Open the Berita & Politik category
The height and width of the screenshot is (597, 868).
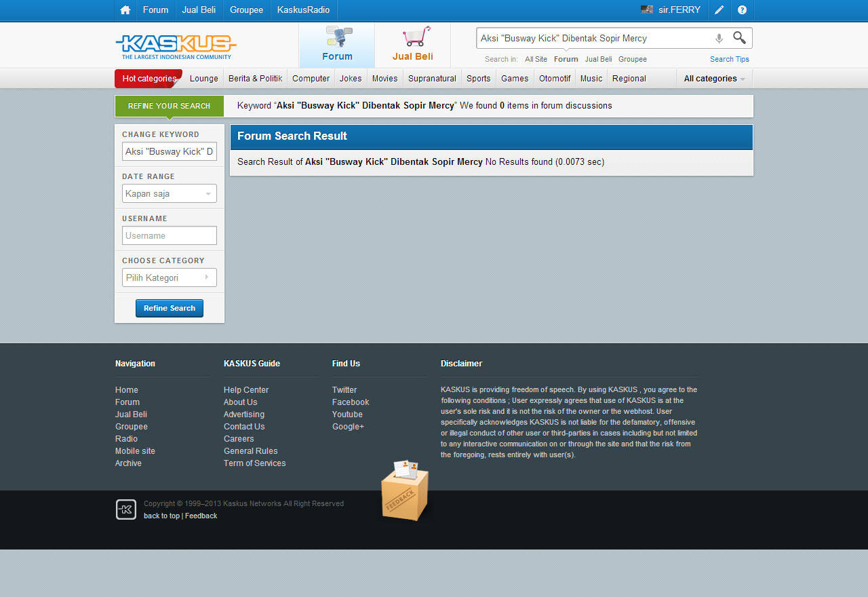click(255, 79)
